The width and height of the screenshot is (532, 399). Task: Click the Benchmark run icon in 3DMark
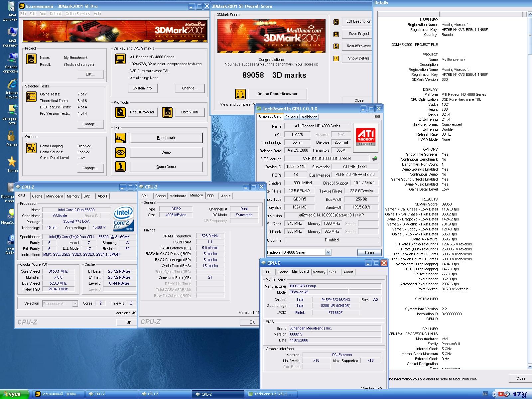click(x=120, y=138)
